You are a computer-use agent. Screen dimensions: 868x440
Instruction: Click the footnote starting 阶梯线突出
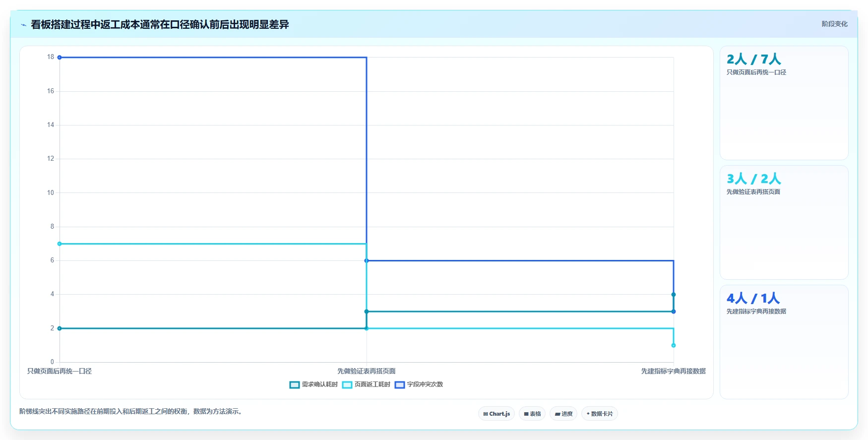pos(132,411)
